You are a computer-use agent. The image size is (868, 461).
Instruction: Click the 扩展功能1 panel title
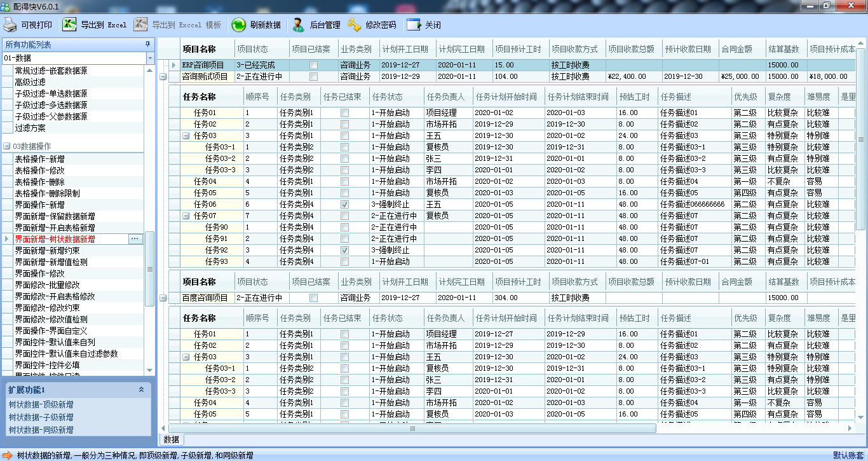pos(27,390)
